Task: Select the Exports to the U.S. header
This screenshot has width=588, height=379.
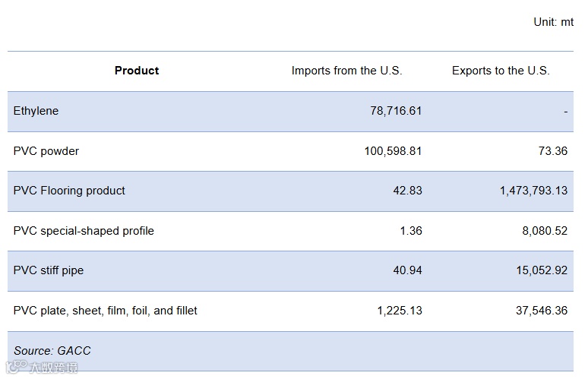Action: point(501,71)
